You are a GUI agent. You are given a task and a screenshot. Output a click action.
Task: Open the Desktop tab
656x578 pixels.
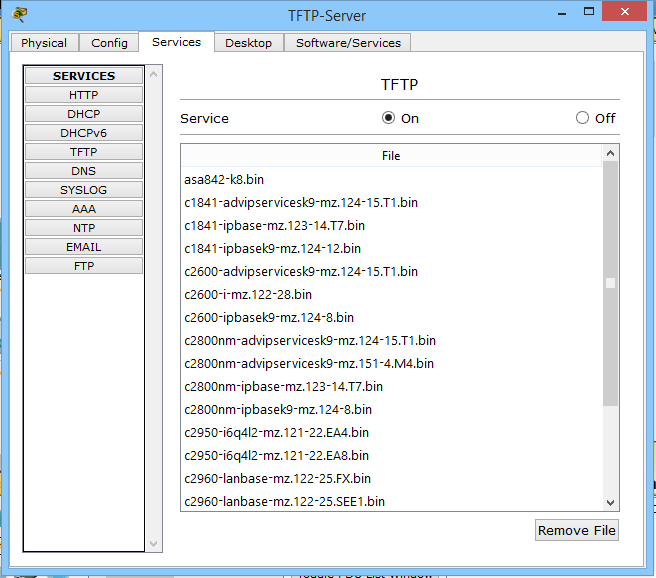[x=249, y=43]
